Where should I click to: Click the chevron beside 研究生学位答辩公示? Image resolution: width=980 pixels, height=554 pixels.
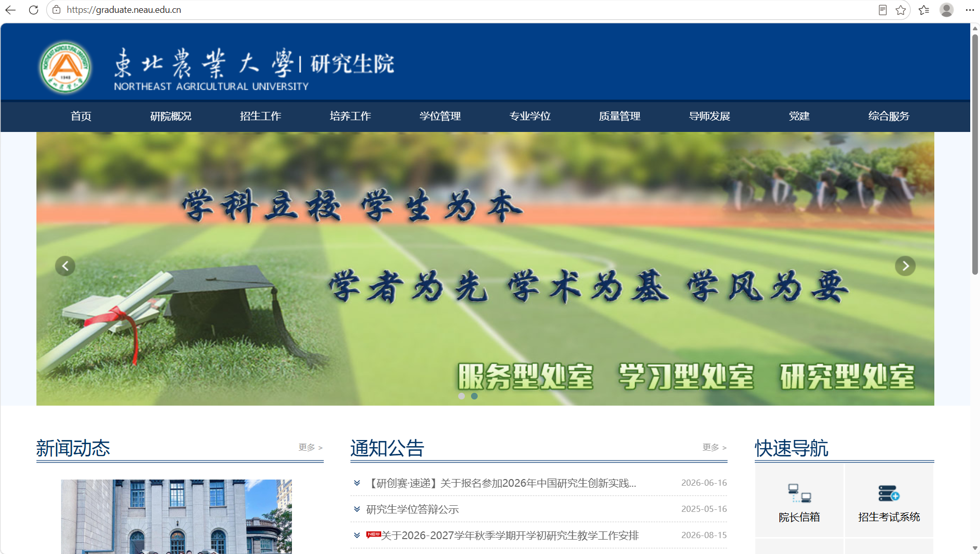click(357, 509)
